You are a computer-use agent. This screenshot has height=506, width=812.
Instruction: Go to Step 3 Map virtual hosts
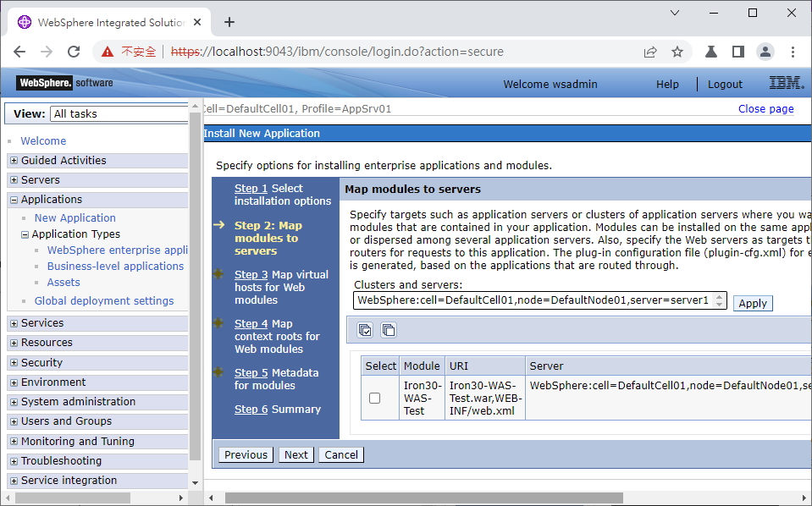(x=251, y=274)
